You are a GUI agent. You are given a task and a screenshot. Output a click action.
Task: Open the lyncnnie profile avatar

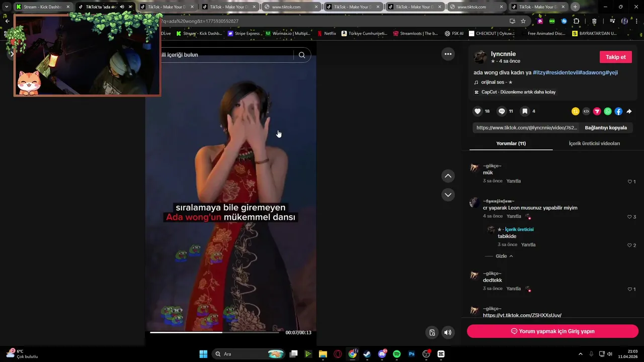(480, 57)
